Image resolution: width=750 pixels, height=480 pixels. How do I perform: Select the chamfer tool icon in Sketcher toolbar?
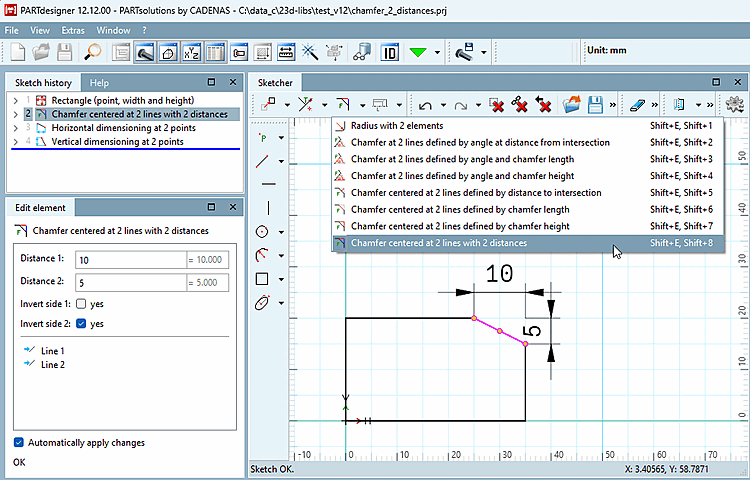(x=343, y=105)
